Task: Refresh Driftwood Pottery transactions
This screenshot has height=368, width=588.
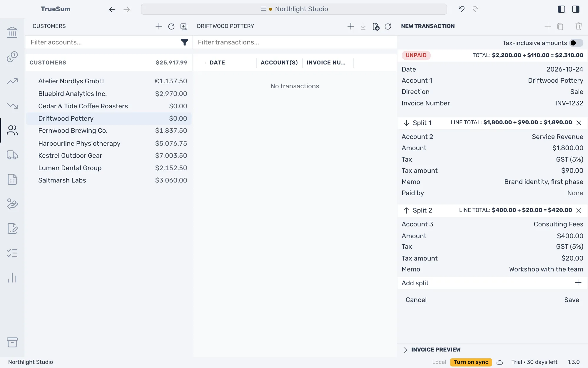Action: (x=388, y=26)
